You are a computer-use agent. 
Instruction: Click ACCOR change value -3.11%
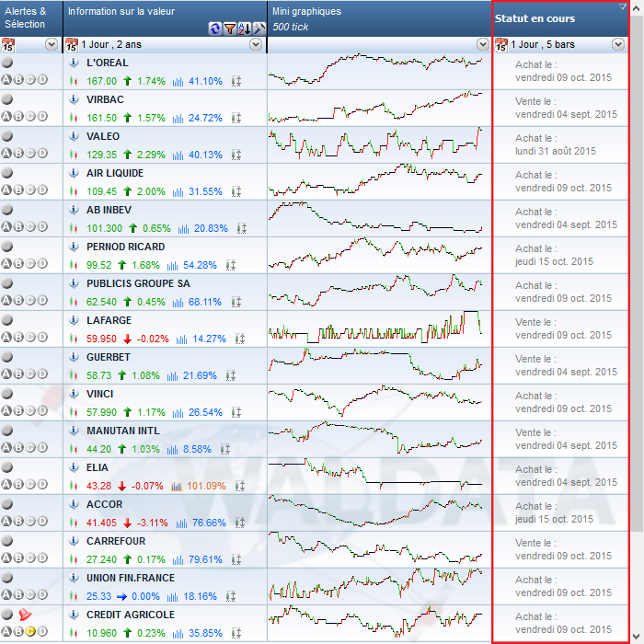pyautogui.click(x=152, y=523)
